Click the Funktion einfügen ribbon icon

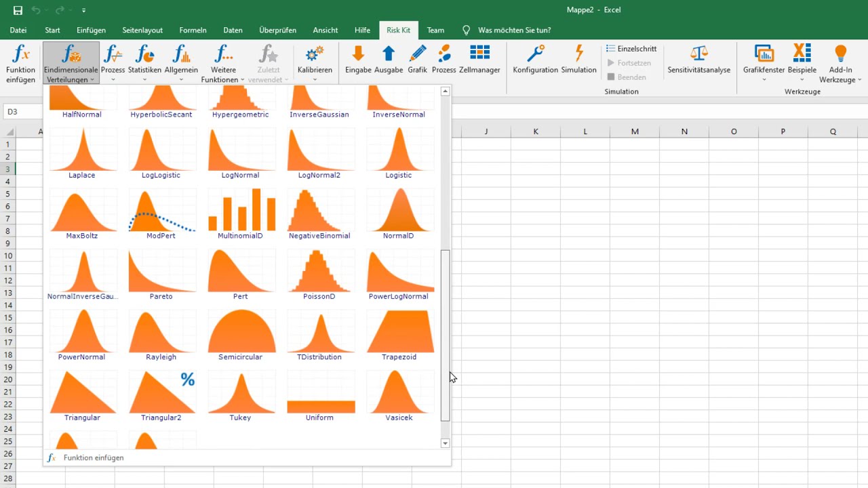[20, 63]
